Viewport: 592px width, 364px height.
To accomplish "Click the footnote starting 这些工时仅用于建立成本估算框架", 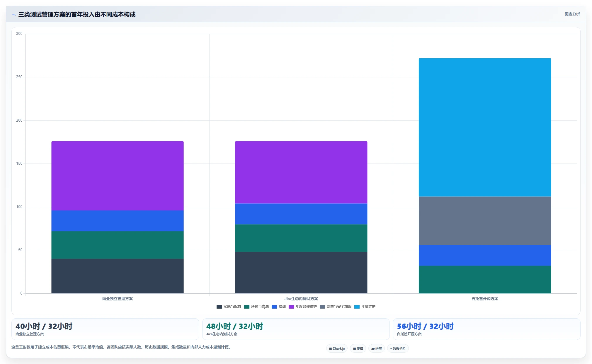I will [122, 347].
